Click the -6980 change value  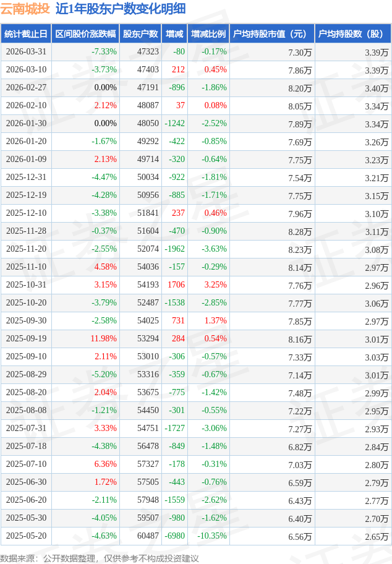175,536
